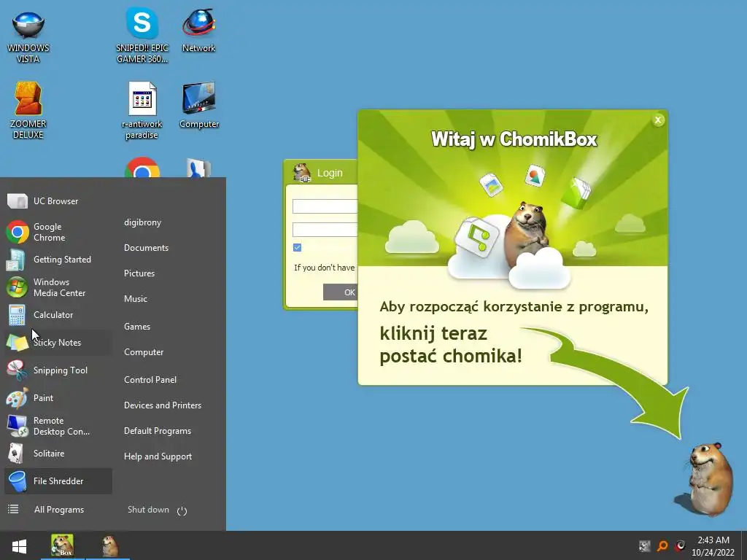This screenshot has width=747, height=560.
Task: Select the ZOOMER DELUXE desktop icon
Action: [28, 111]
